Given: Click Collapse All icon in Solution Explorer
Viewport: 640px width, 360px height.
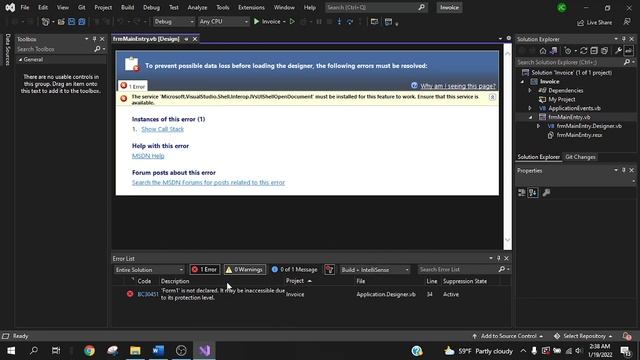Looking at the screenshot, I should (x=594, y=51).
